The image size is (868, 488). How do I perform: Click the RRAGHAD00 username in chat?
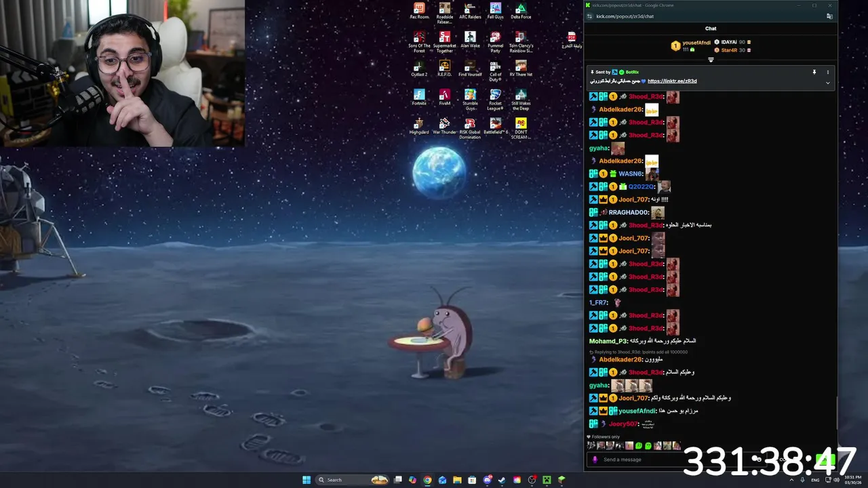[627, 212]
